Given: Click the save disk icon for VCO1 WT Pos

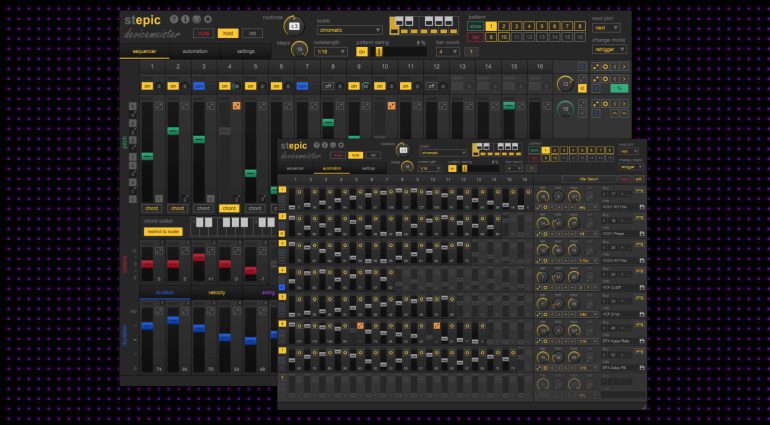Looking at the screenshot, I should (x=642, y=207).
